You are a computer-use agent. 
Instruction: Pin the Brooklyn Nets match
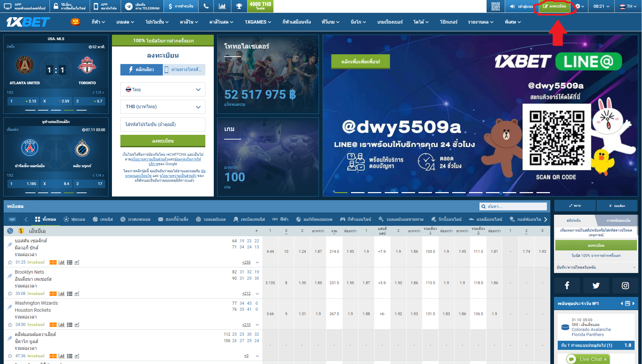pos(10,276)
